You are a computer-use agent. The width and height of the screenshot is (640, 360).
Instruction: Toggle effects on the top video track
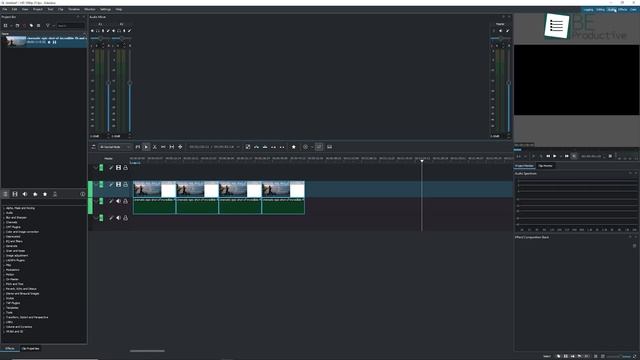click(111, 168)
